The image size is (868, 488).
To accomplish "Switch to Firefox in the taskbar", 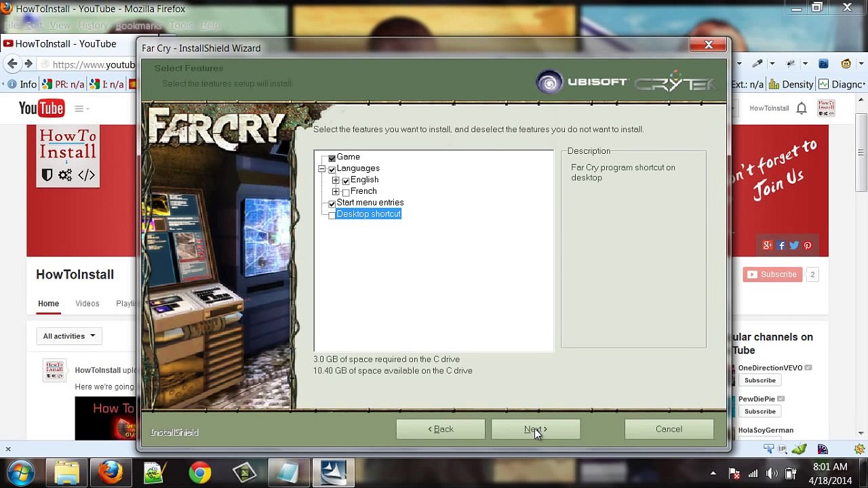I will pyautogui.click(x=111, y=472).
